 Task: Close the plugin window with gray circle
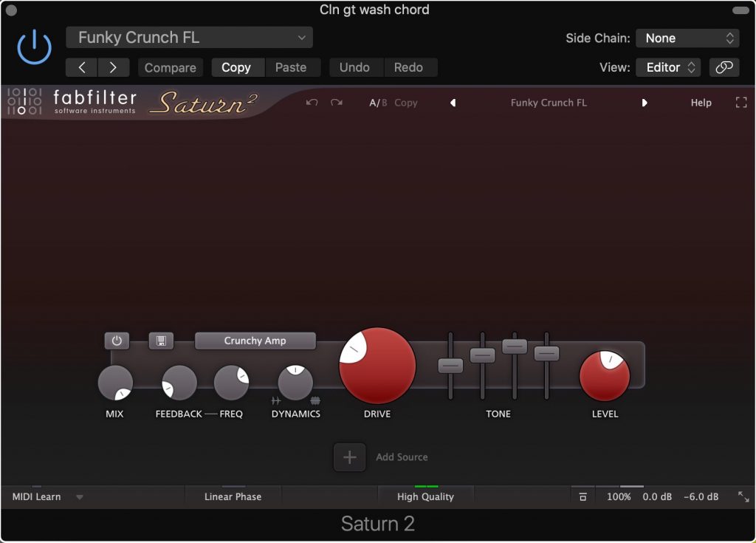(11, 10)
